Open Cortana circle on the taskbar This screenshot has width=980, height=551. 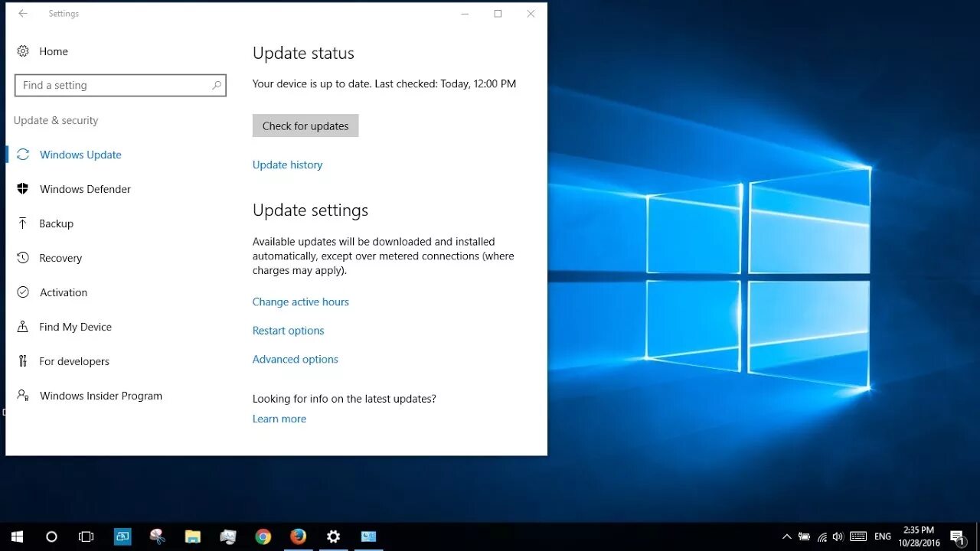(51, 536)
